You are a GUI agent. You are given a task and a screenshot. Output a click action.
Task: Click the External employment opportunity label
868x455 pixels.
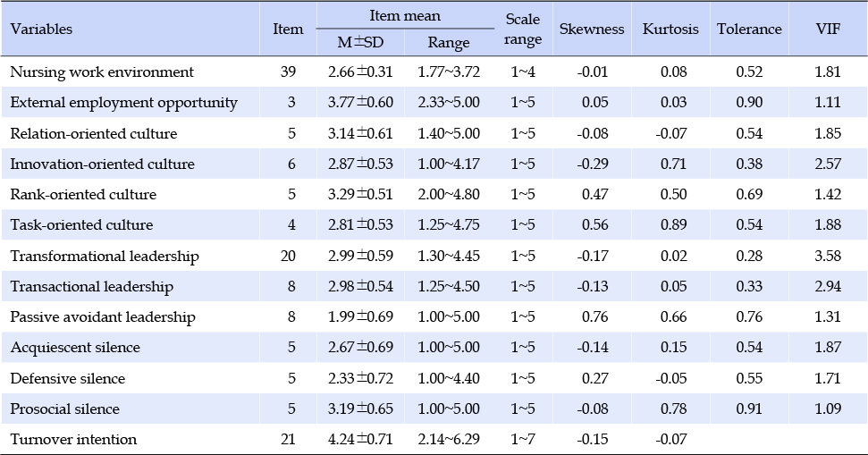[124, 103]
